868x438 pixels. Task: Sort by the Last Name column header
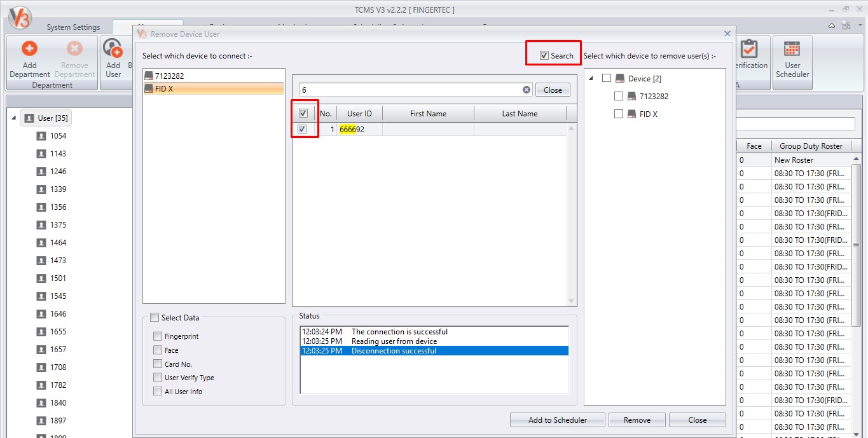(x=520, y=113)
